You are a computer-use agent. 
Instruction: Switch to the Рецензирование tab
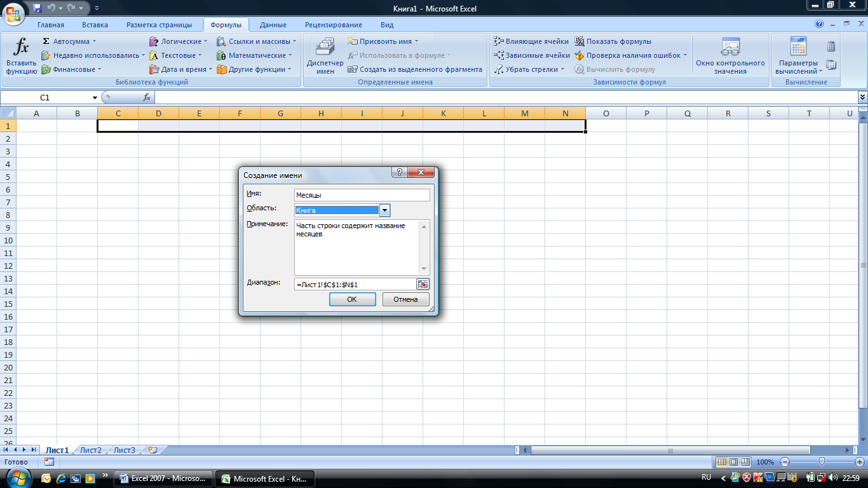coord(334,25)
